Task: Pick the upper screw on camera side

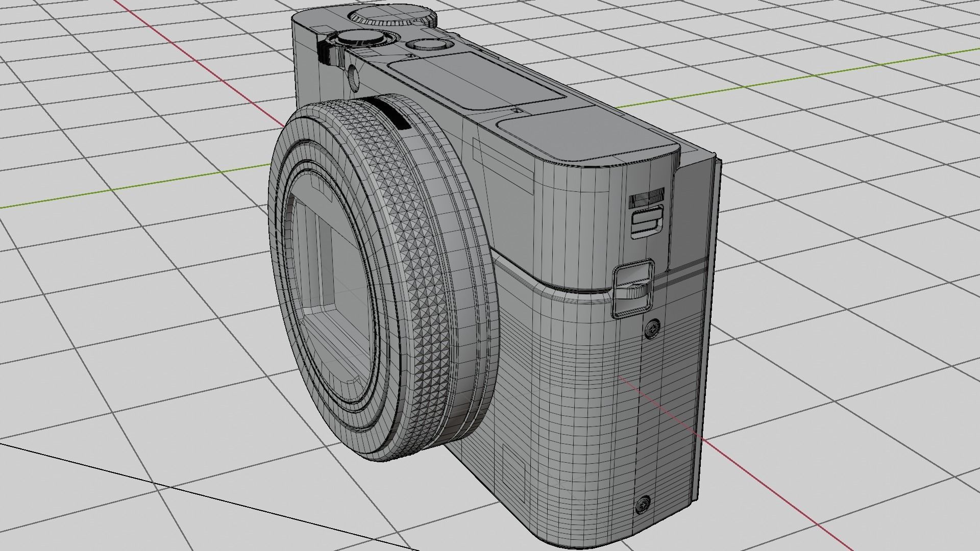Action: click(653, 330)
